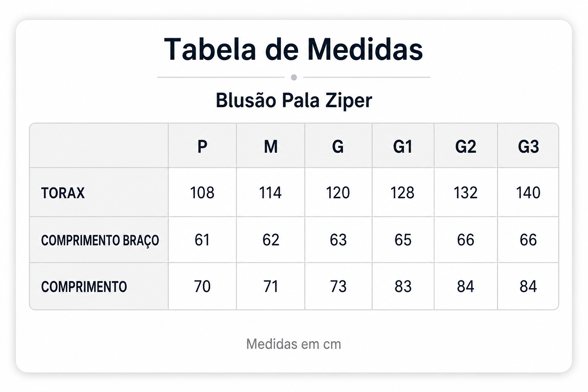Select the 114 torax value for M
The height and width of the screenshot is (392, 588).
click(x=270, y=192)
